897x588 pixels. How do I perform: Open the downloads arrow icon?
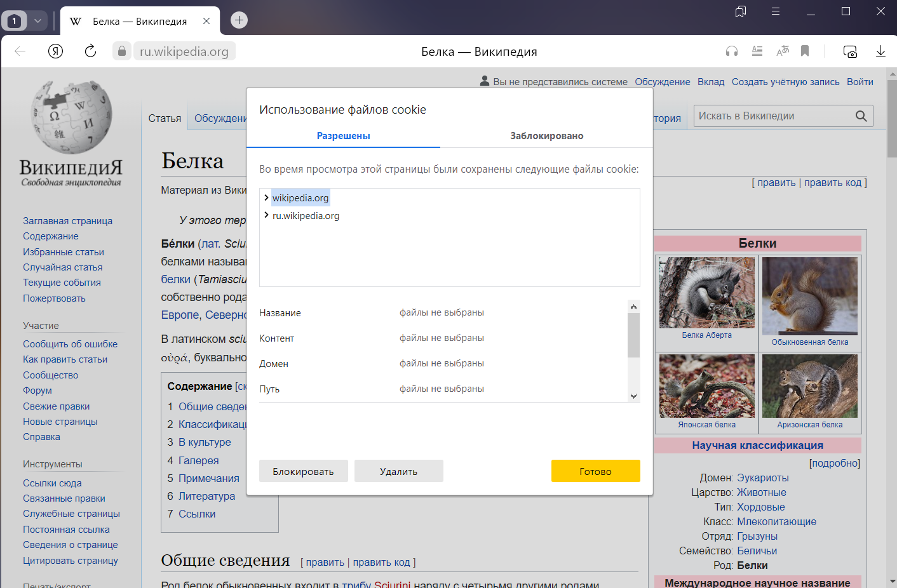(880, 51)
